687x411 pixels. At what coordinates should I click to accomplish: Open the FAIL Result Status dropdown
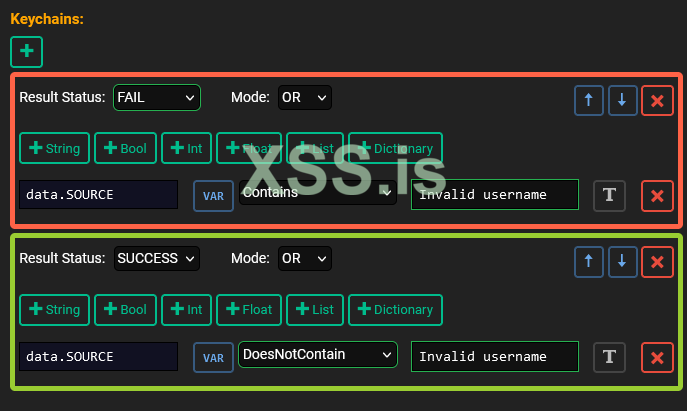157,97
